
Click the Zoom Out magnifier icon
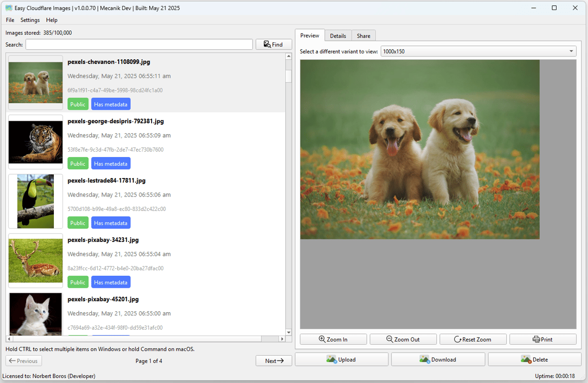pos(390,339)
